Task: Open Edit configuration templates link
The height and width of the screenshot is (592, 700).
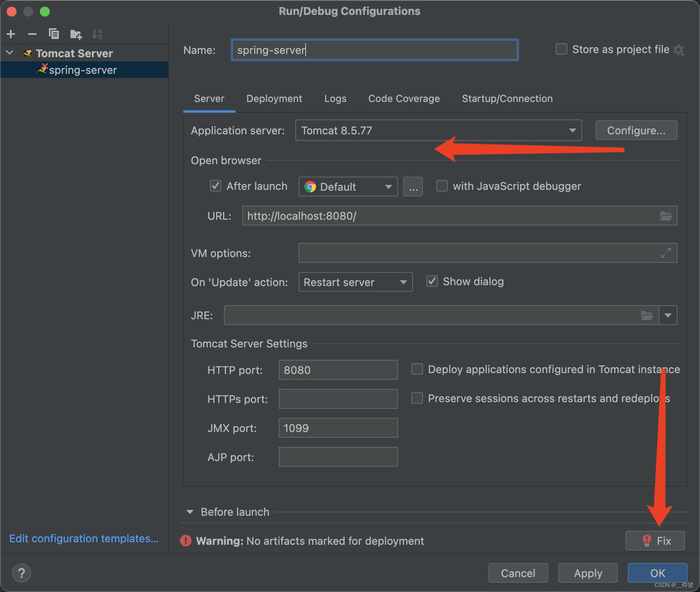Action: 84,539
